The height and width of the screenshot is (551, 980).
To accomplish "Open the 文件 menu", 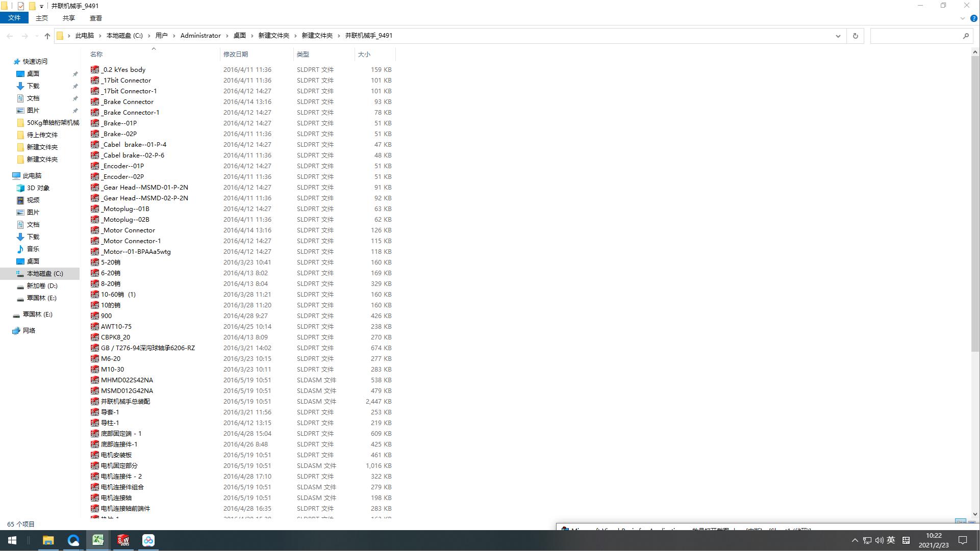I will click(14, 18).
